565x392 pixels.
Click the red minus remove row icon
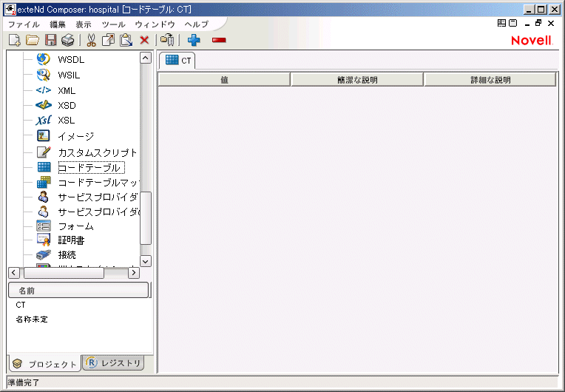[219, 40]
